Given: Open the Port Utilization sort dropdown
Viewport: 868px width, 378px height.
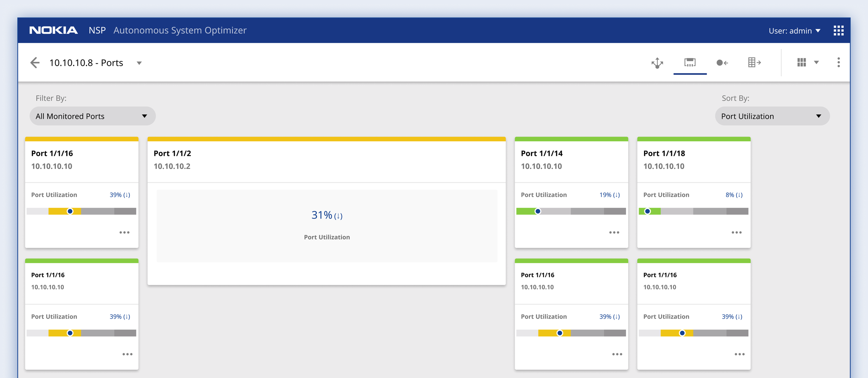Looking at the screenshot, I should tap(772, 116).
